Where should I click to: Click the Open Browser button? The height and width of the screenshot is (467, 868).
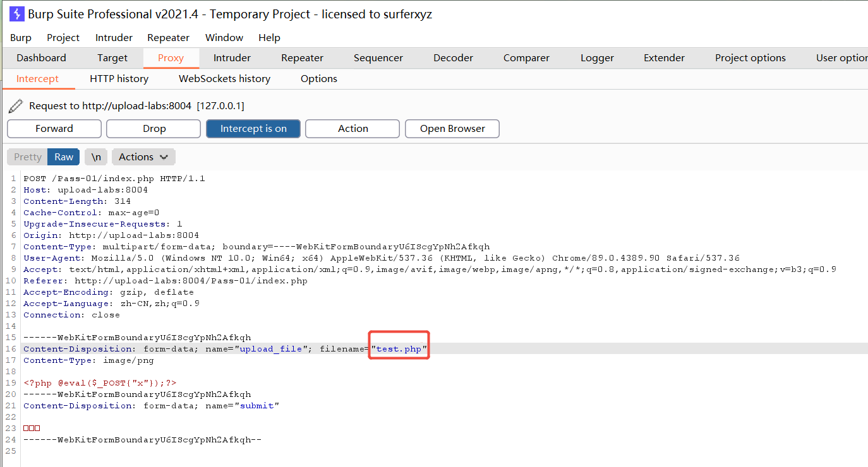point(452,129)
